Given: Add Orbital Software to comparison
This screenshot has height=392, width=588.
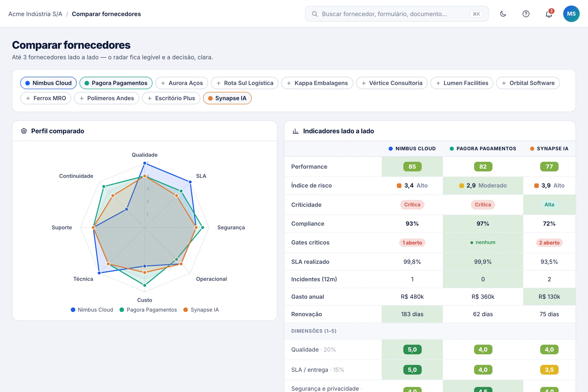Looking at the screenshot, I should tap(528, 83).
